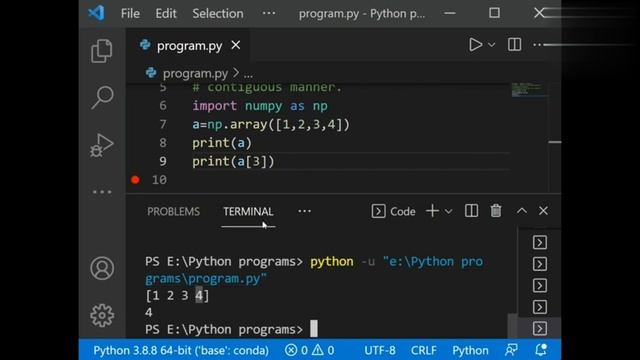Select the third terminal in tabs list
Viewport: 640px width, 360px height.
click(x=540, y=285)
